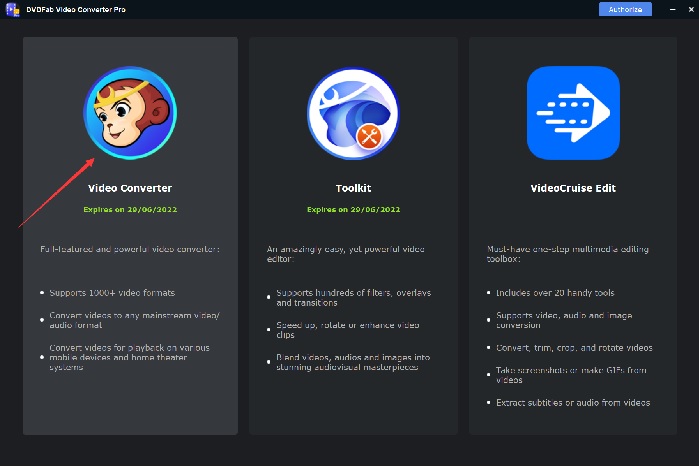699x467 pixels.
Task: Select the VideoCruise Edit title
Action: click(x=573, y=188)
